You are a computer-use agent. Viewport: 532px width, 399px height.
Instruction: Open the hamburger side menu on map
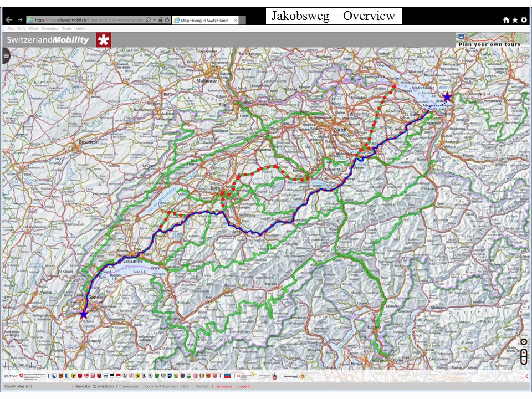[6, 55]
